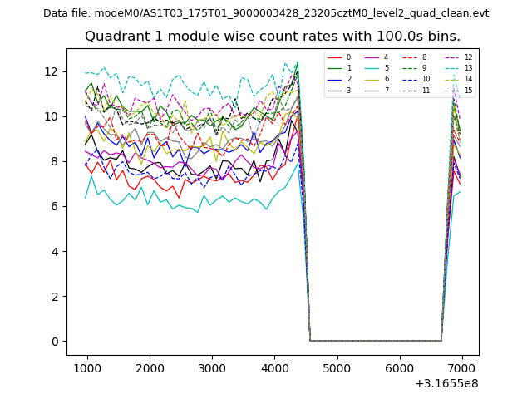The height and width of the screenshot is (399, 532).
Task: Click the x-axis tick label 5000
Action: point(337,368)
